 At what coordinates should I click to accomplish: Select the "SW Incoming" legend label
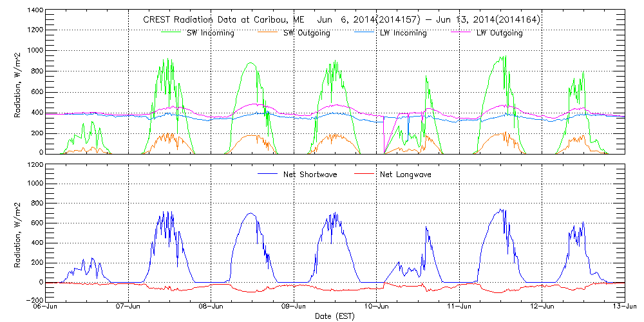click(x=209, y=33)
